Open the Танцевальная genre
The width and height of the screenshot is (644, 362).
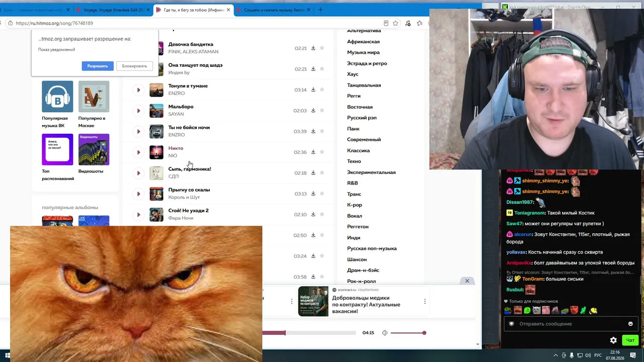point(364,85)
